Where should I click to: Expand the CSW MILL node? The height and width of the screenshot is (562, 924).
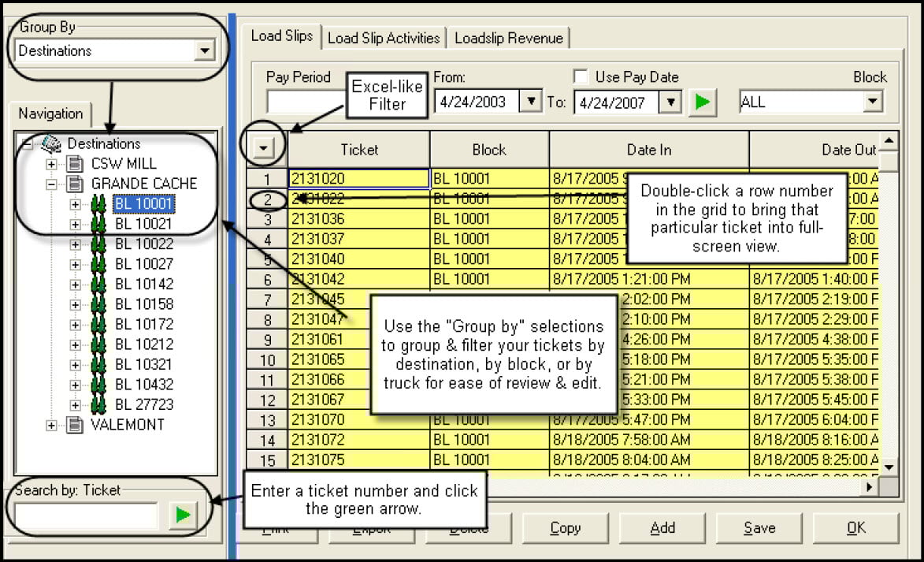[x=51, y=164]
